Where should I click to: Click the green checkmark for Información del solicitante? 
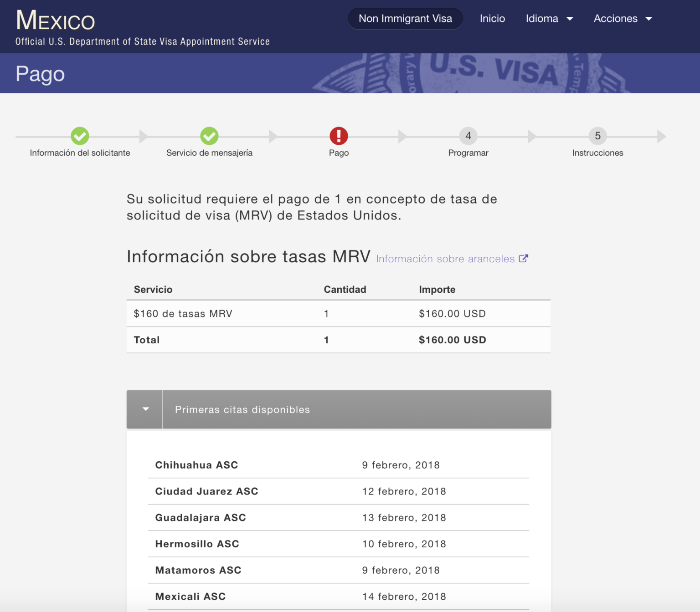tap(80, 136)
